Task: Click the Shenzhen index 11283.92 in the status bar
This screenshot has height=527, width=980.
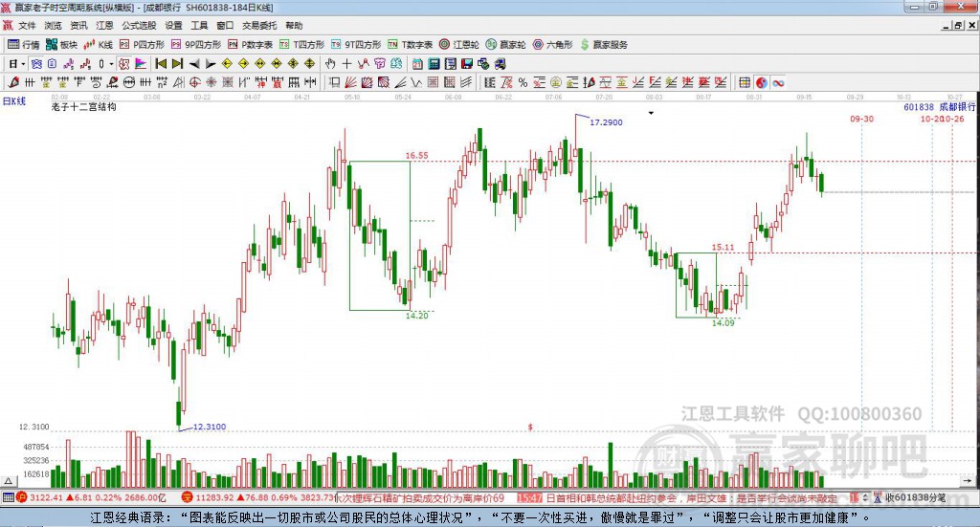Action: tap(216, 497)
